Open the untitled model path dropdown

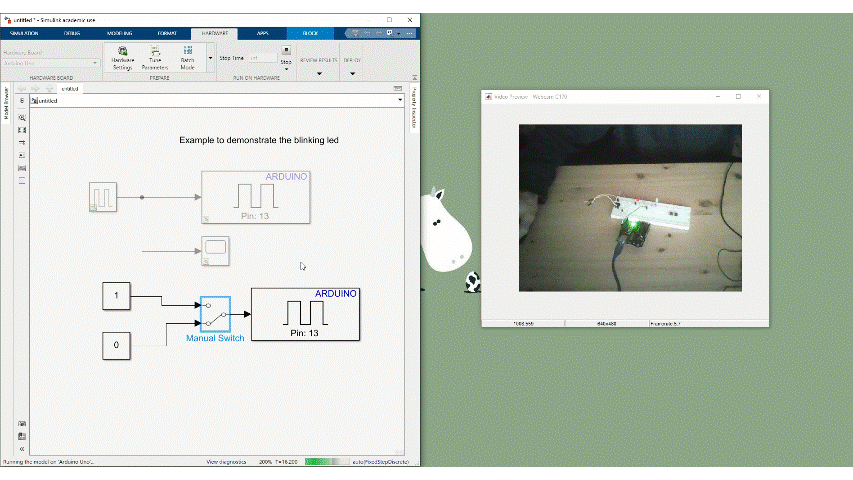400,100
